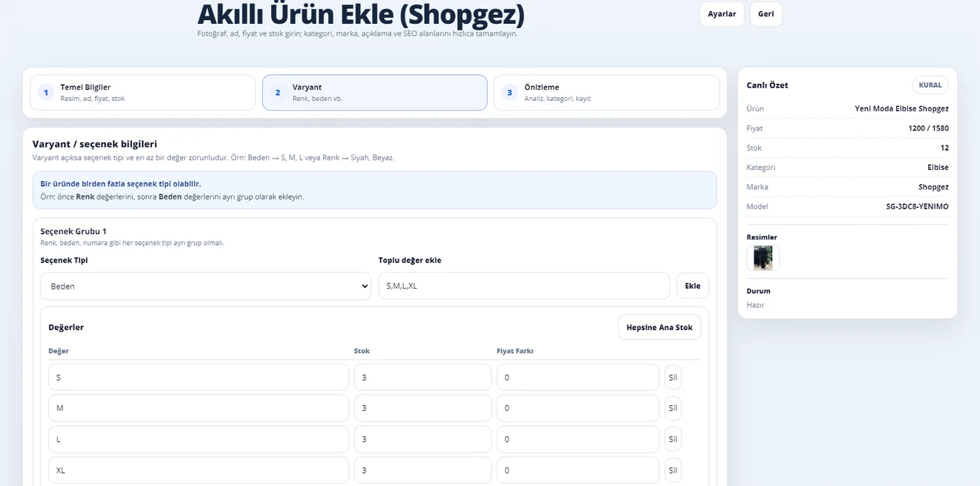
Task: Click the Stok value '12' in summary
Action: (x=944, y=148)
